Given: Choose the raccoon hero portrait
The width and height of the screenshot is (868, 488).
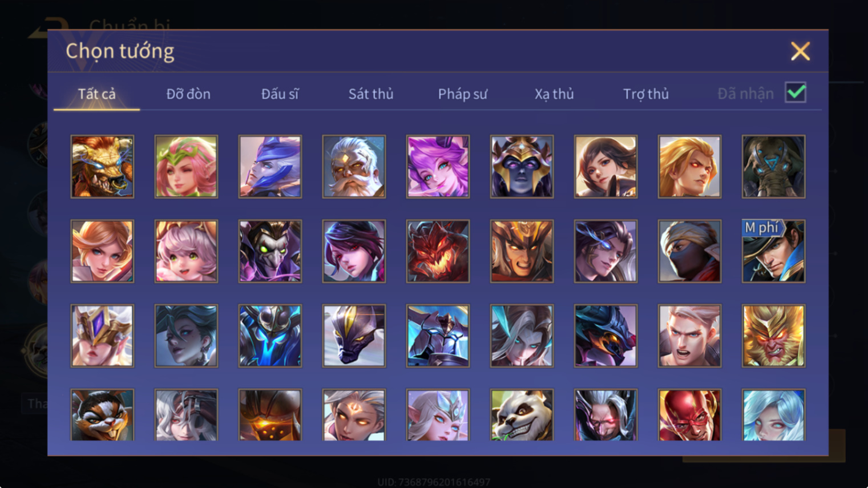Looking at the screenshot, I should click(x=102, y=415).
